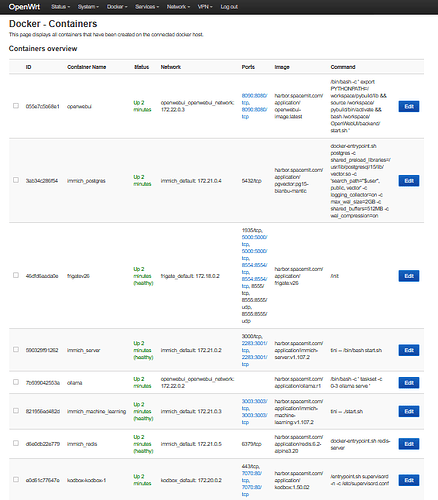Edit the immich_machine_learning container
This screenshot has height=500, width=438.
(x=409, y=411)
